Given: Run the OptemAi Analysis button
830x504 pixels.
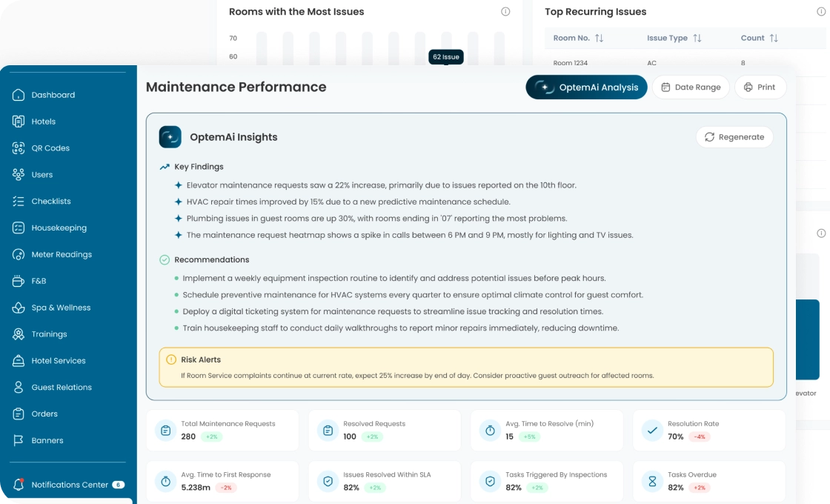Looking at the screenshot, I should (586, 87).
